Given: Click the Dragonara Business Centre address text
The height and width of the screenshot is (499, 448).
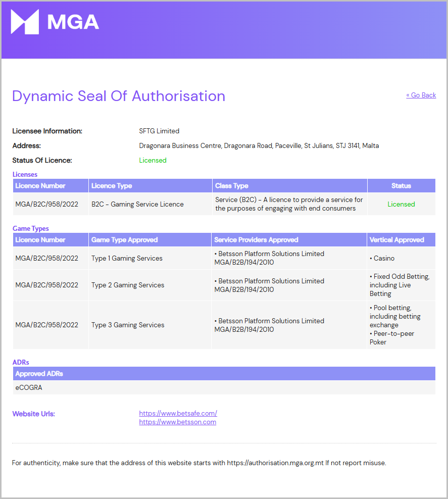Looking at the screenshot, I should (259, 146).
